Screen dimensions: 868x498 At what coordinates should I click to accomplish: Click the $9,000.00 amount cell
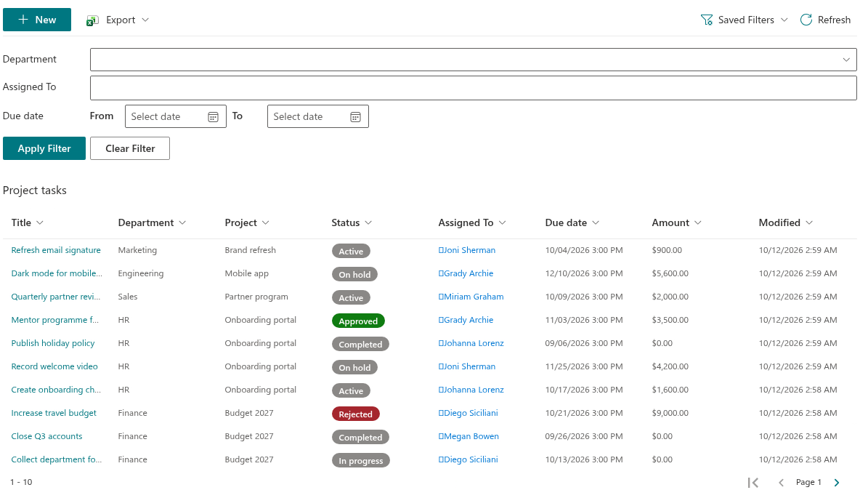coord(670,413)
